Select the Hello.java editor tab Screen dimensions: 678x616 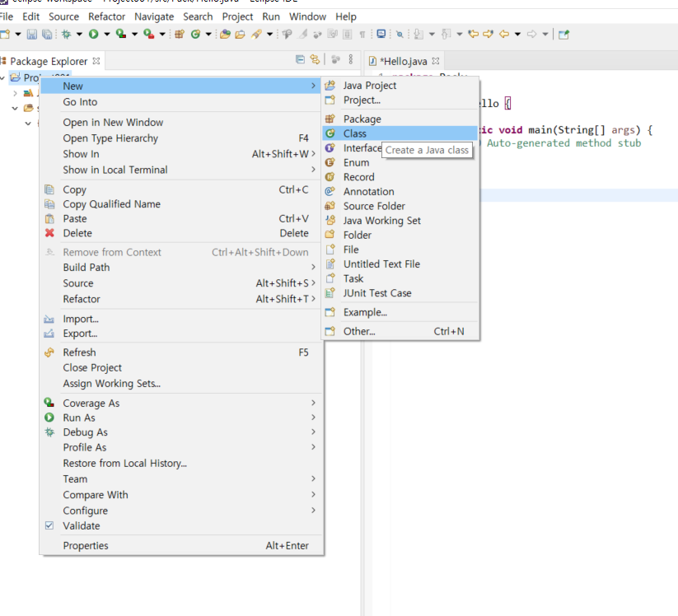point(403,62)
